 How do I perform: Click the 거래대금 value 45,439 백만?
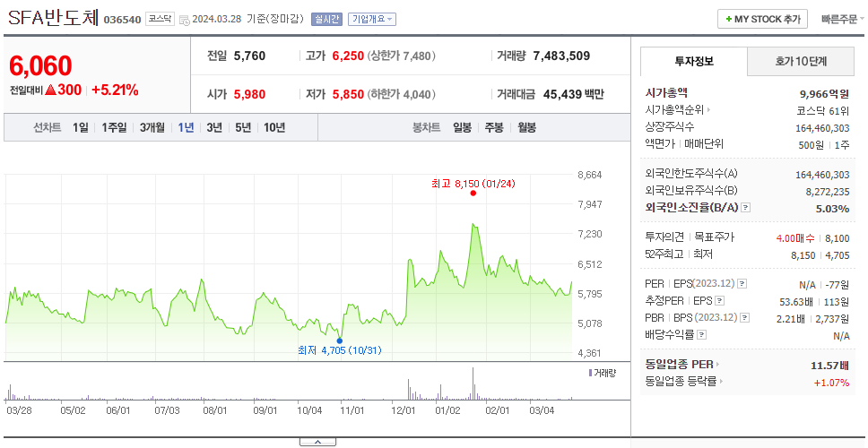[574, 95]
